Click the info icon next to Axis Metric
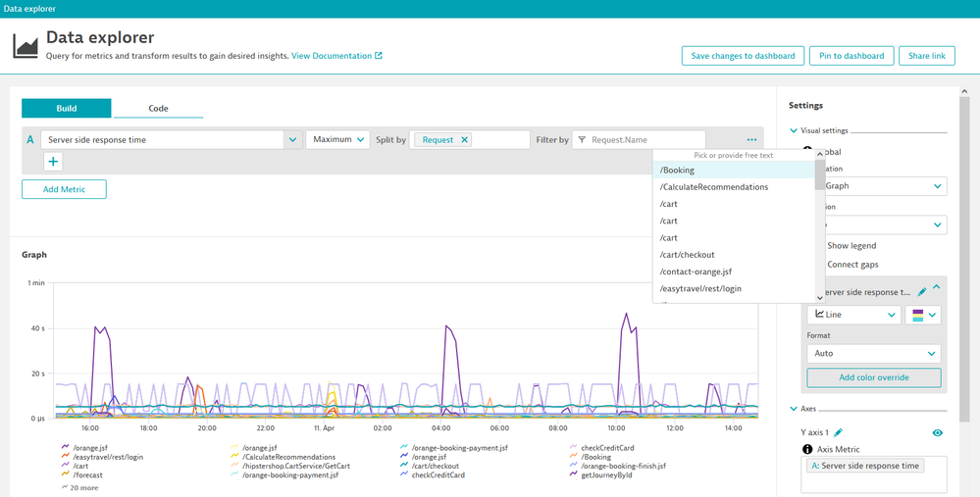Image resolution: width=980 pixels, height=497 pixels. [808, 449]
